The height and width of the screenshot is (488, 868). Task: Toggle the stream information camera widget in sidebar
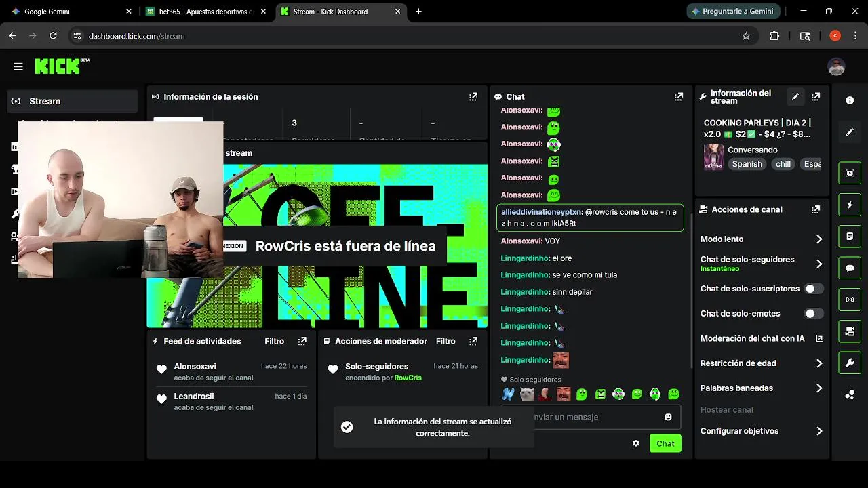pos(850,331)
